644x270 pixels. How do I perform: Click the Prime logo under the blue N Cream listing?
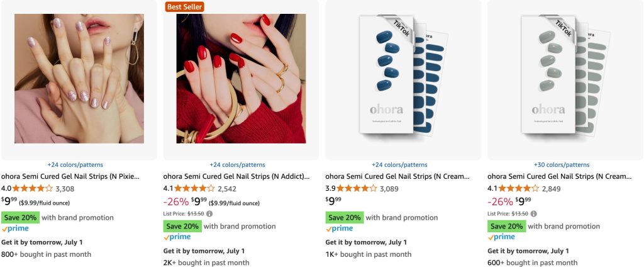[339, 228]
